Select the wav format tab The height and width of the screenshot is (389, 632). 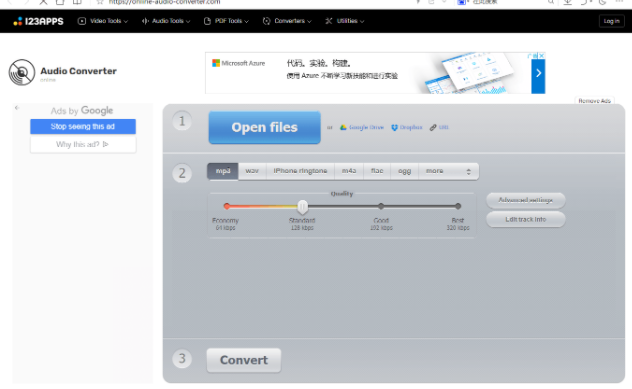[252, 171]
